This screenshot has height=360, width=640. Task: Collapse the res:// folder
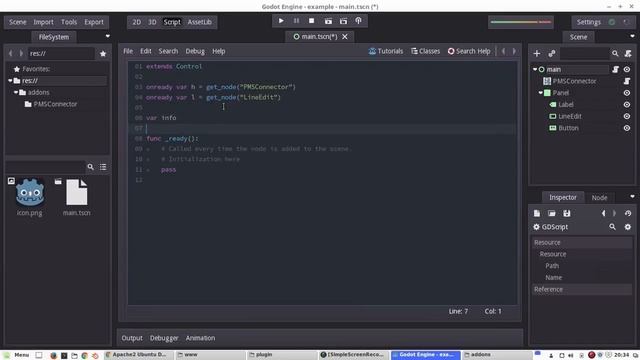pos(10,81)
